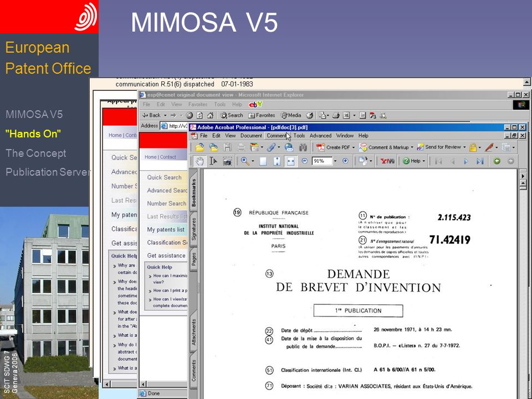Open the Advanced menu in Acrobat
Image resolution: width=532 pixels, height=399 pixels.
click(320, 136)
